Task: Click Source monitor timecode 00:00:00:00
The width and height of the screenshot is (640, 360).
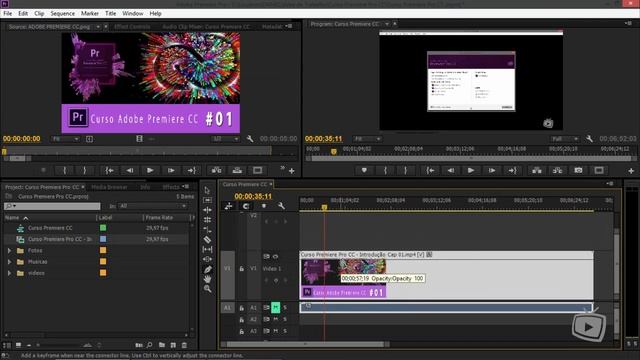Action: click(x=22, y=139)
